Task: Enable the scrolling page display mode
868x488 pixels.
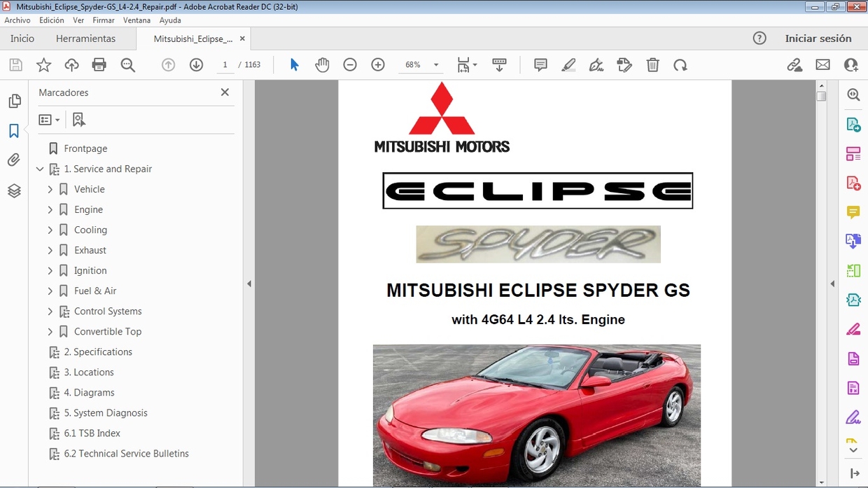Action: (499, 64)
